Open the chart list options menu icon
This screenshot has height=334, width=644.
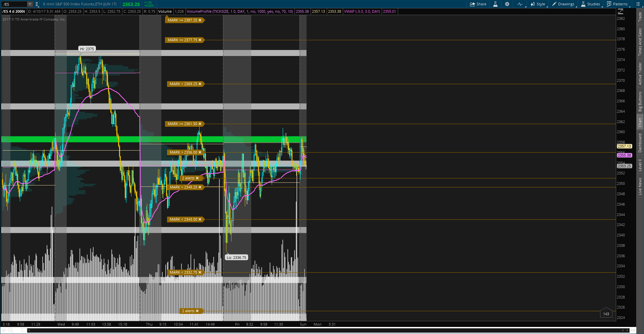pos(638,4)
